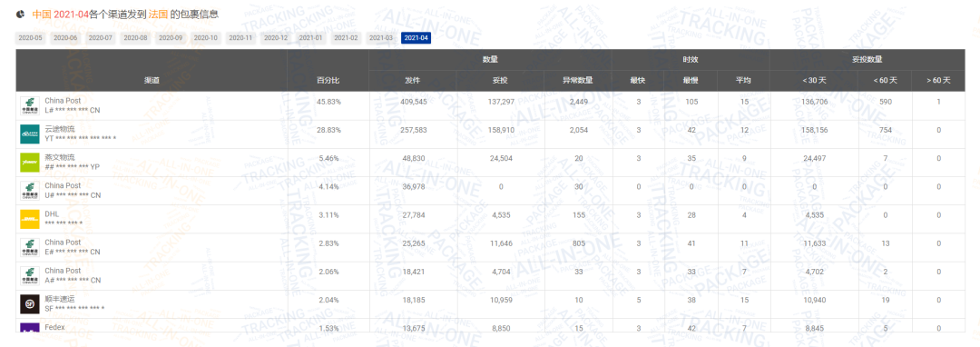980x347 pixels.
Task: Click the China Post A# carrier logo
Action: coord(29,276)
